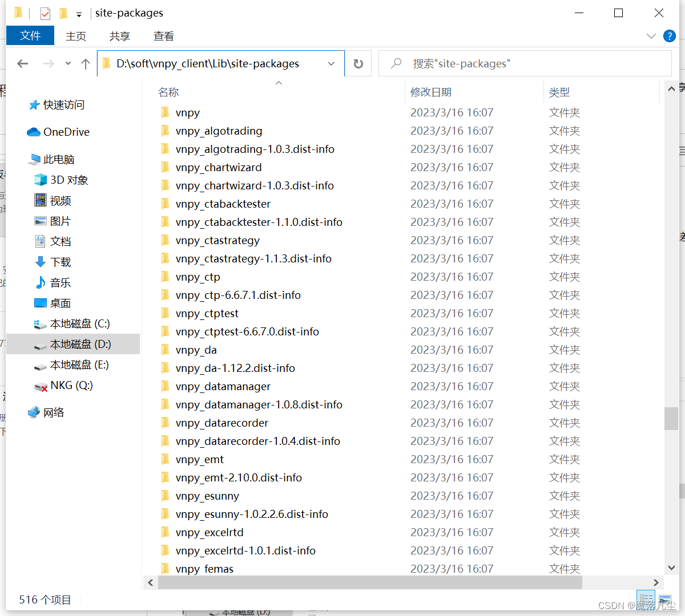Select 网络 in navigation pane
The width and height of the screenshot is (685, 616).
coord(54,412)
